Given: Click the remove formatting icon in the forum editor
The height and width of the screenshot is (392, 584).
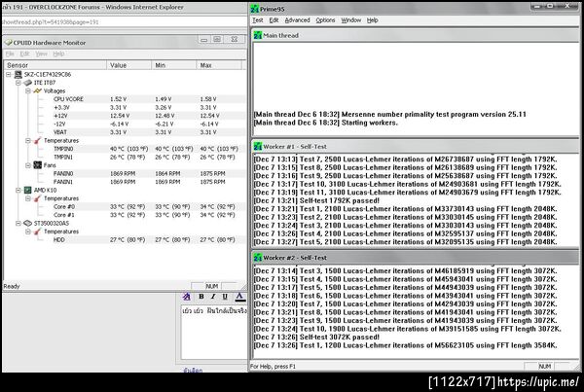Looking at the screenshot, I should pos(187,297).
